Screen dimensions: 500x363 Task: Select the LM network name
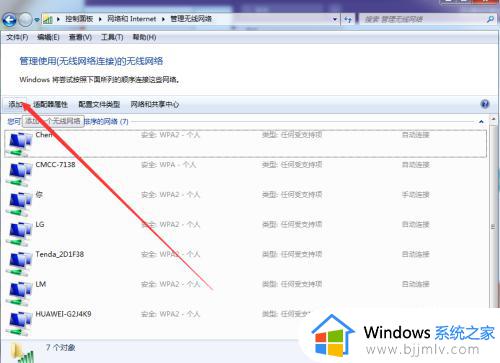41,284
